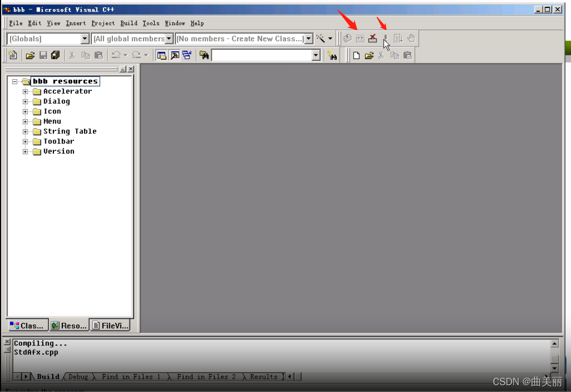Expand the Version folder
Image resolution: width=571 pixels, height=392 pixels.
pos(25,151)
